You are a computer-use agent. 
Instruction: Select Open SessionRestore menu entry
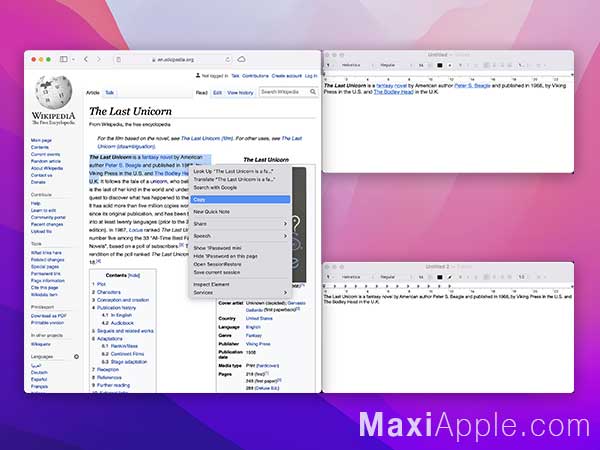[240, 264]
